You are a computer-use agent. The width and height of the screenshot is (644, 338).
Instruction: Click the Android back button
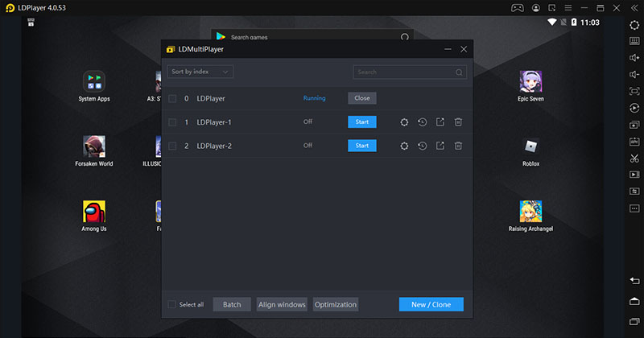click(x=634, y=281)
